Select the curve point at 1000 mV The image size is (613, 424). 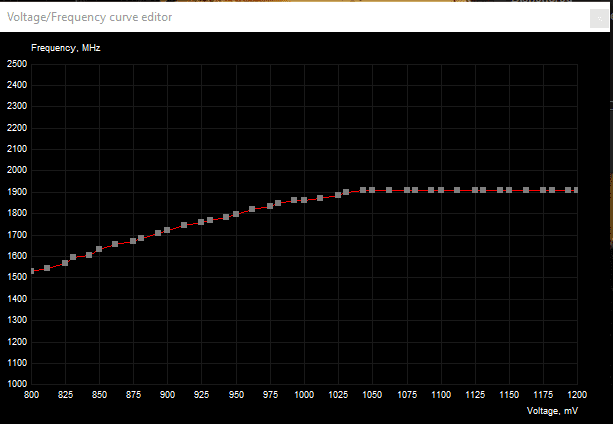click(304, 200)
